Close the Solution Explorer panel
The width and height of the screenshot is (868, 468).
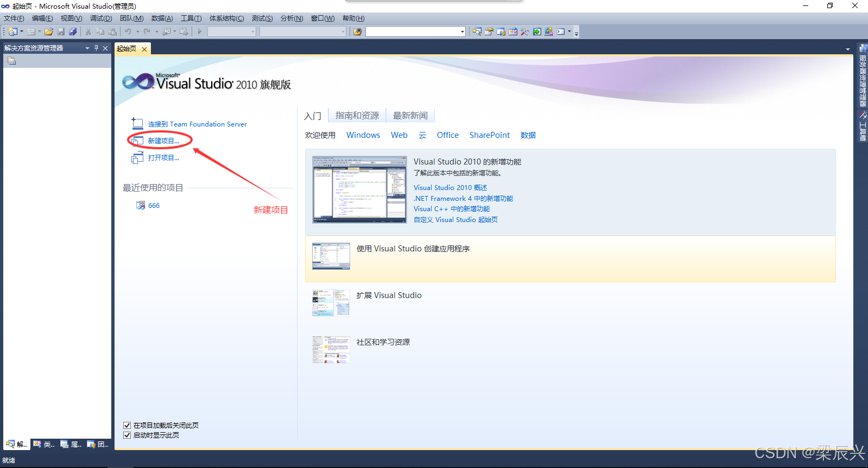point(105,48)
